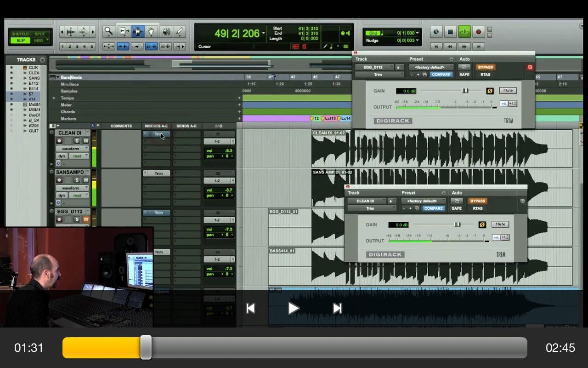588x368 pixels.
Task: Click the Fast Forward transport button
Action: pyautogui.click(x=464, y=46)
